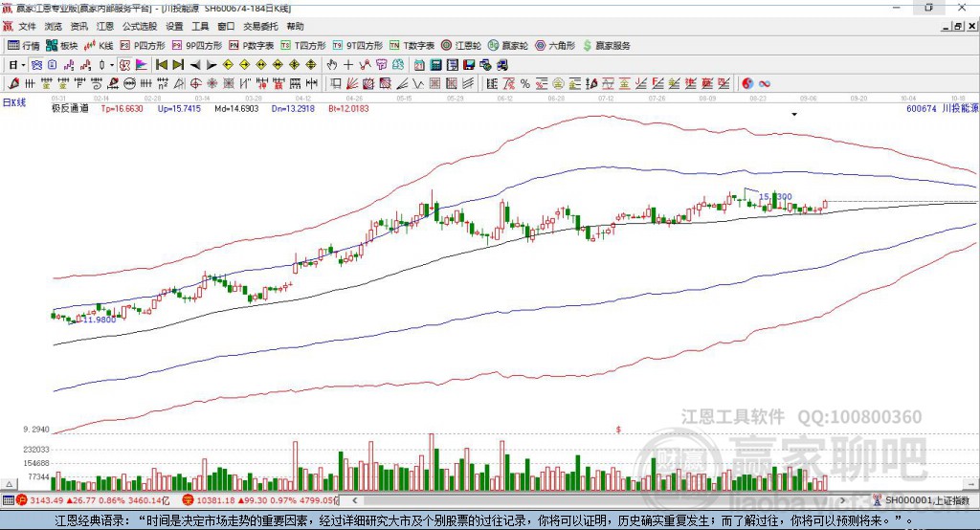The image size is (980, 530).
Task: Click the Up=15.7415 value
Action: coord(179,108)
